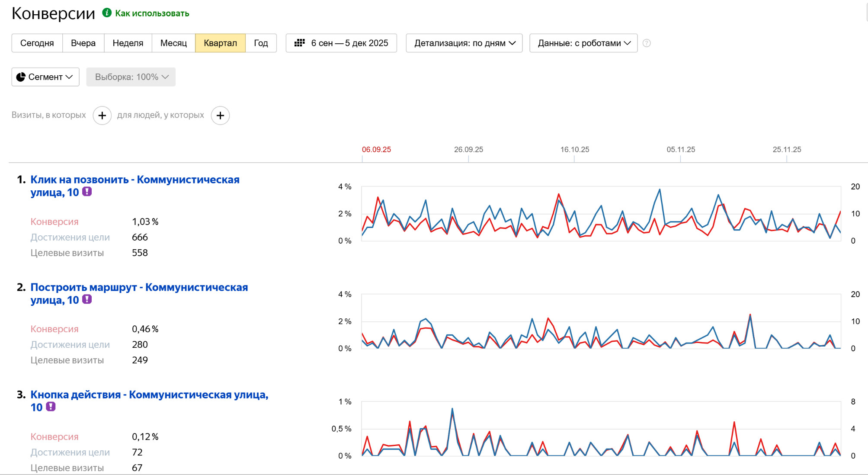Open the 'Детализация: по дням' dropdown

pyautogui.click(x=464, y=43)
